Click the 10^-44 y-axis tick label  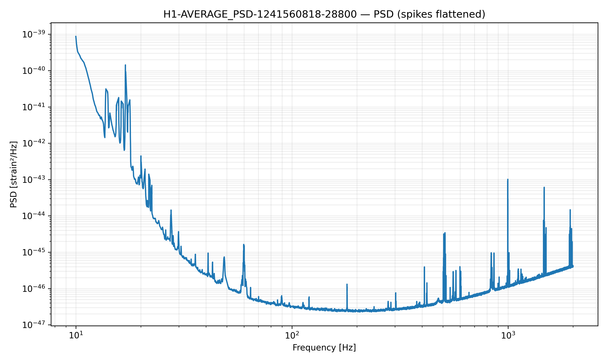34,216
